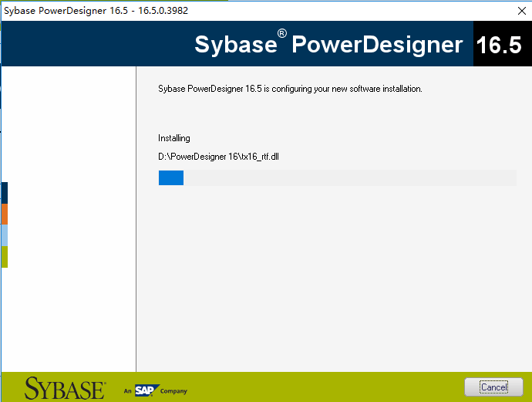Cancel the PowerDesigner installation

pyautogui.click(x=493, y=387)
